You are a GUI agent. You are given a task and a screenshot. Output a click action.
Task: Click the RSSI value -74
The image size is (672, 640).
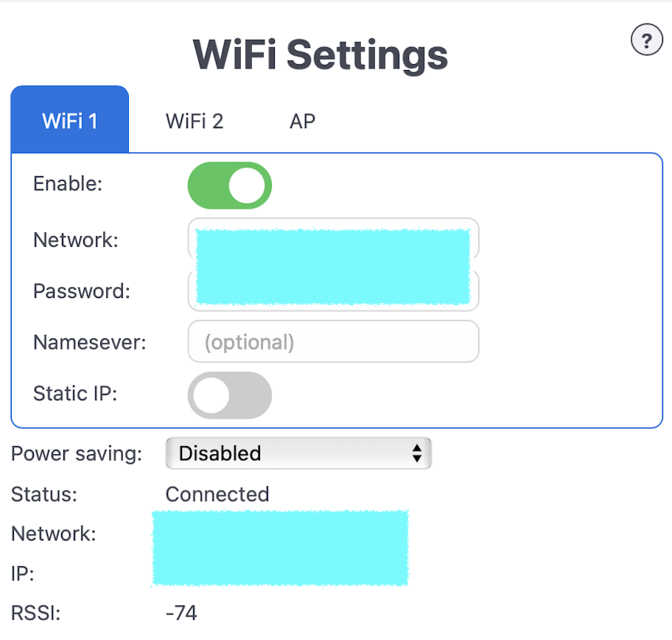click(x=181, y=613)
